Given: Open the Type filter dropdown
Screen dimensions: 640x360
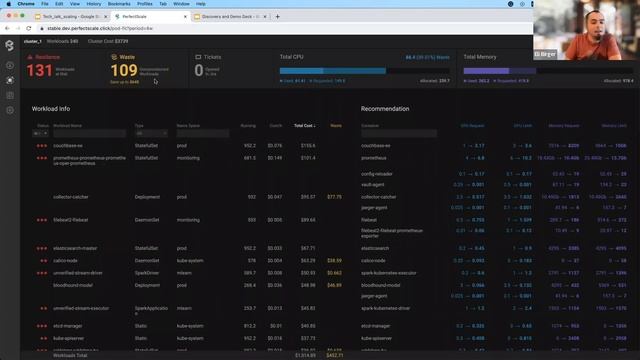Looking at the screenshot, I should pyautogui.click(x=151, y=133).
